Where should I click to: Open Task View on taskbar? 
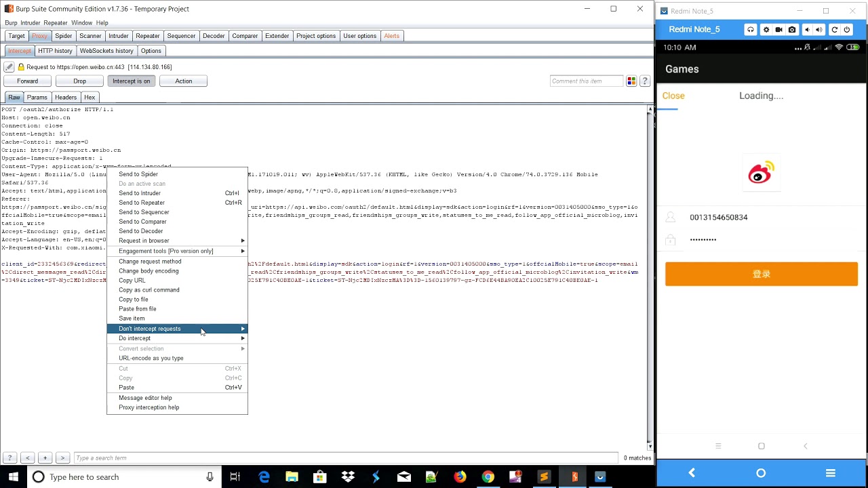[x=235, y=477]
